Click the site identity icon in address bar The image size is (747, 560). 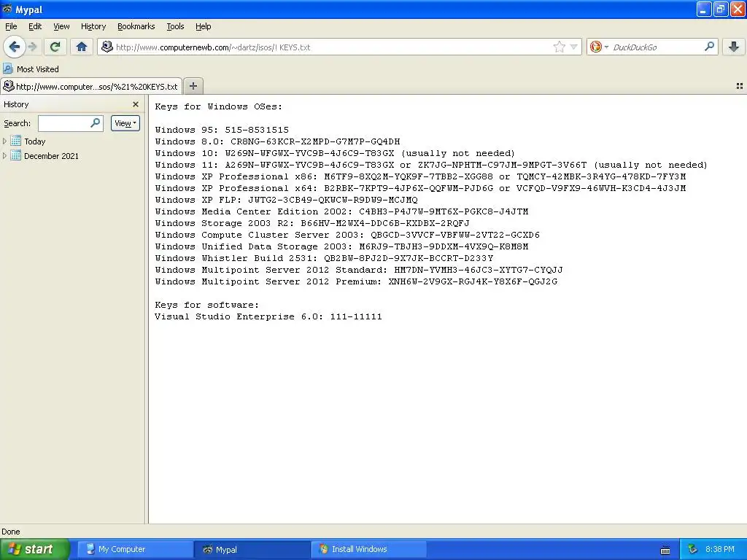107,47
